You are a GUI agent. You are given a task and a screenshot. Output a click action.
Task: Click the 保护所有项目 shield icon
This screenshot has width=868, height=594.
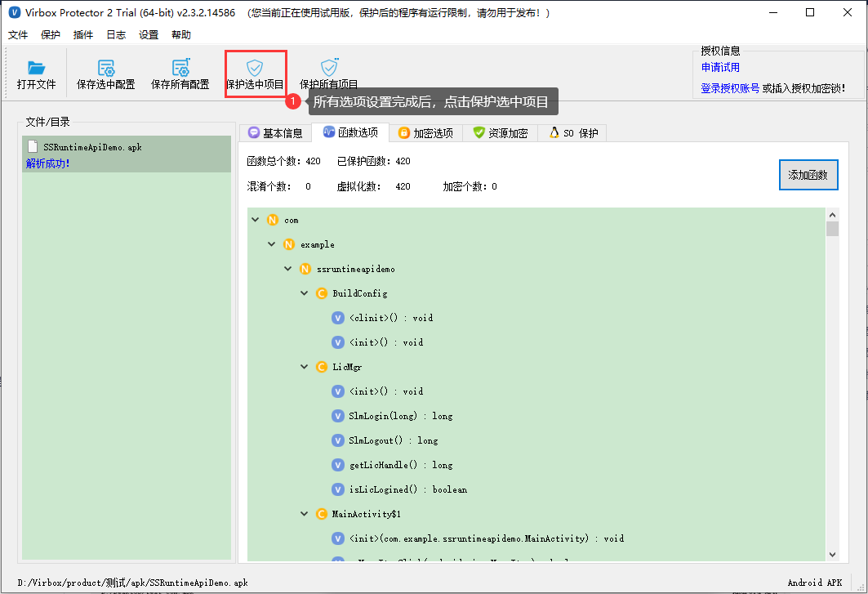[x=329, y=68]
